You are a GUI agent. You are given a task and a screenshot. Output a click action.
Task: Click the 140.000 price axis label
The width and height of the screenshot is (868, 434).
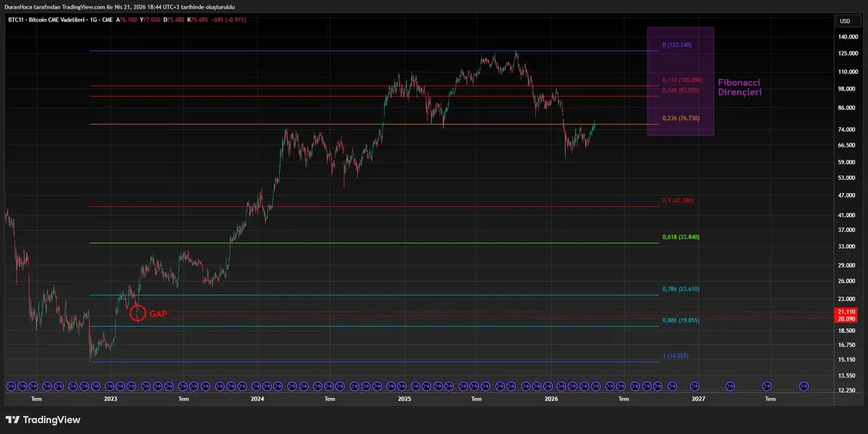(847, 36)
